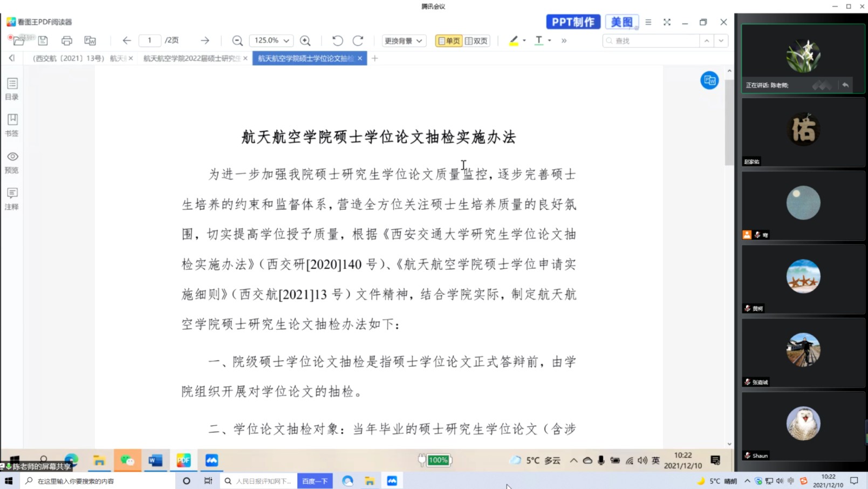
Task: Click the 查找 search input field
Action: click(x=653, y=40)
